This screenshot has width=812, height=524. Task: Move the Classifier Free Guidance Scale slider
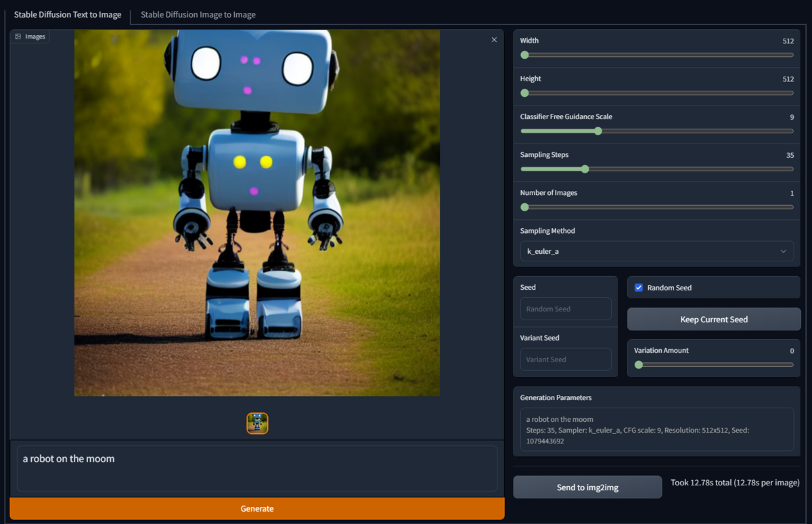(x=597, y=131)
